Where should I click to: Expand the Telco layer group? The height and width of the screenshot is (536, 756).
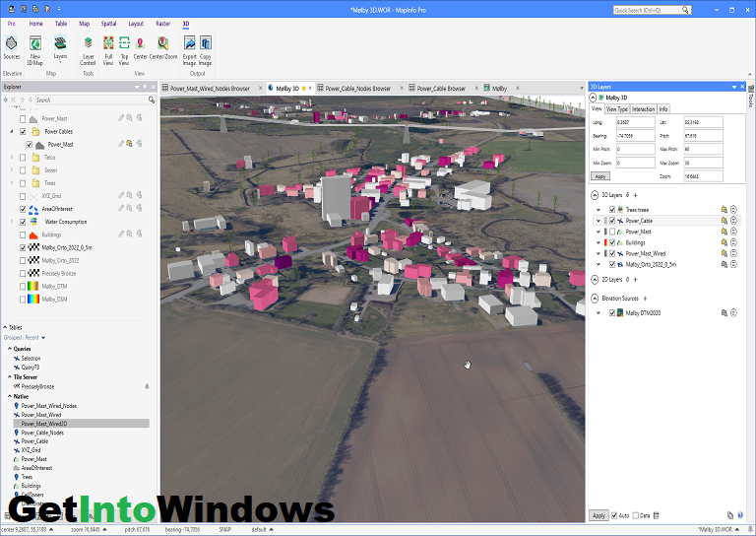tap(12, 158)
